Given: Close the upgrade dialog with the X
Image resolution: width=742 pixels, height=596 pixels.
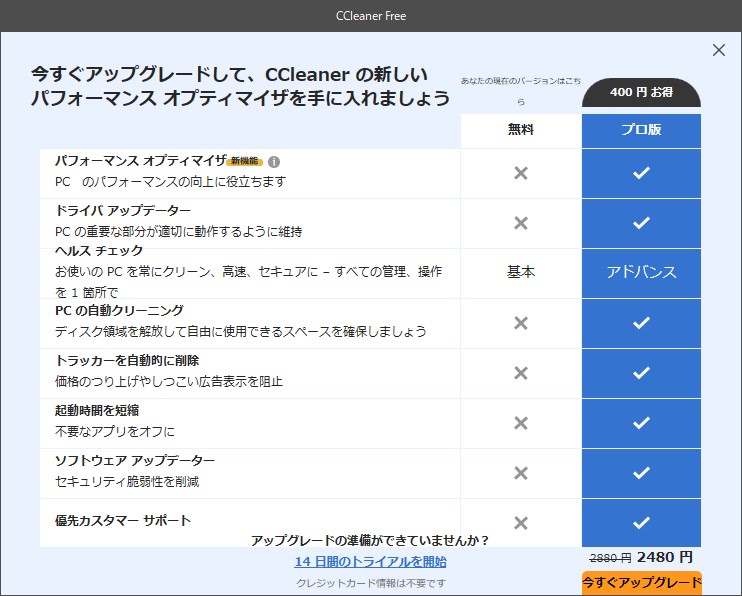Looking at the screenshot, I should [718, 50].
